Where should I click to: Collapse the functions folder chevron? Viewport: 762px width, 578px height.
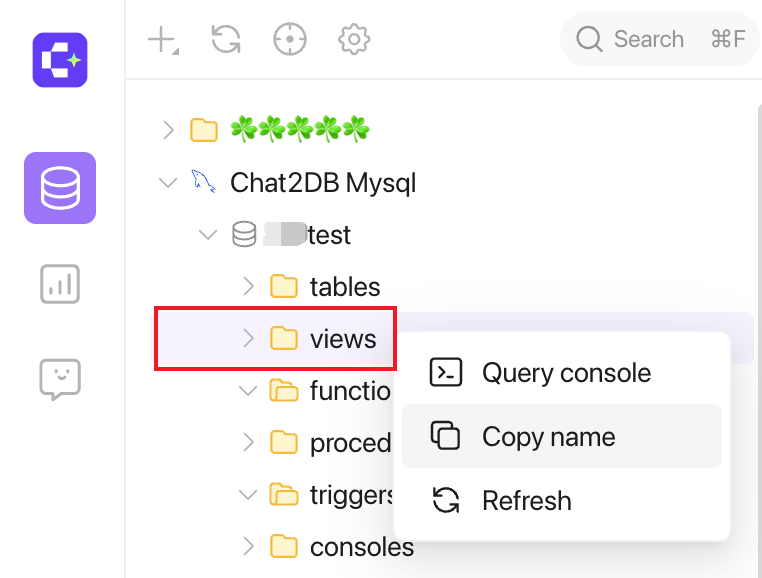tap(248, 391)
